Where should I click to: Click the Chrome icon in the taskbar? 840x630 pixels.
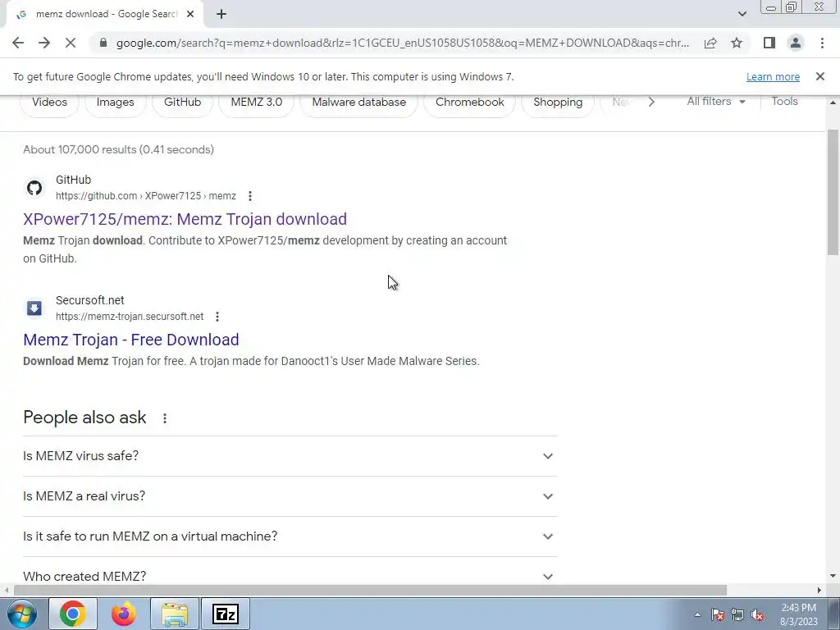click(x=73, y=614)
